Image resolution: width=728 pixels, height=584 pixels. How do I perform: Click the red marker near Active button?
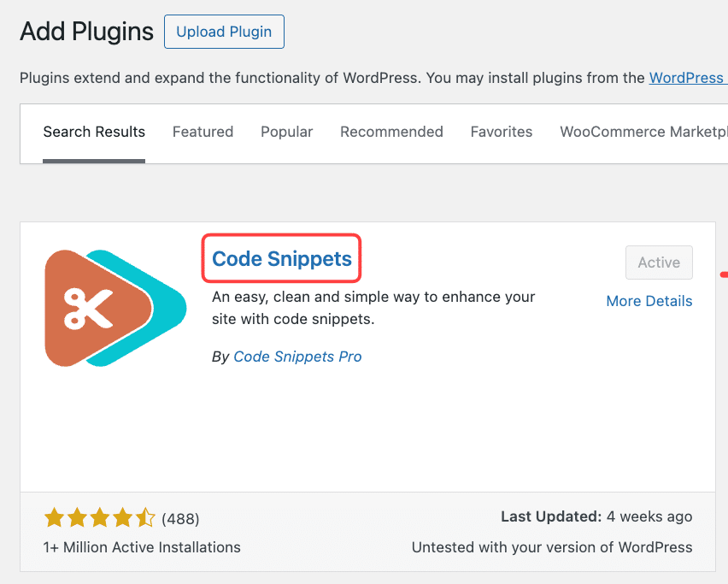coord(724,273)
